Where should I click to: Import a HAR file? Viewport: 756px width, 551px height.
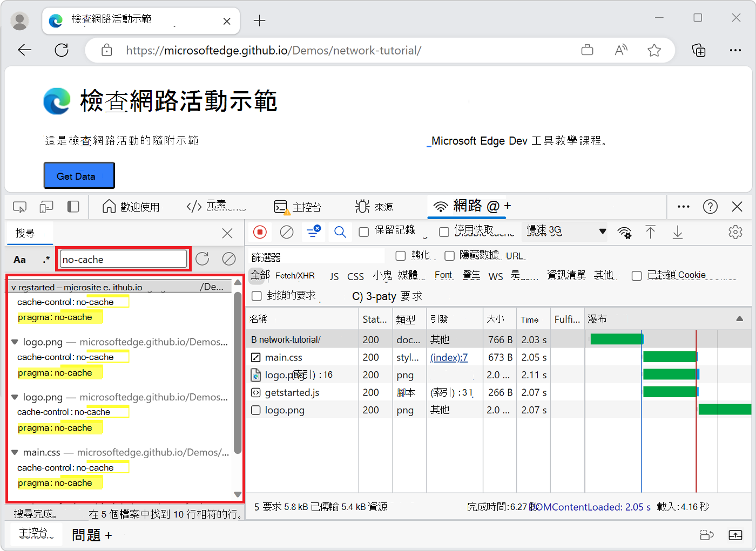point(651,232)
